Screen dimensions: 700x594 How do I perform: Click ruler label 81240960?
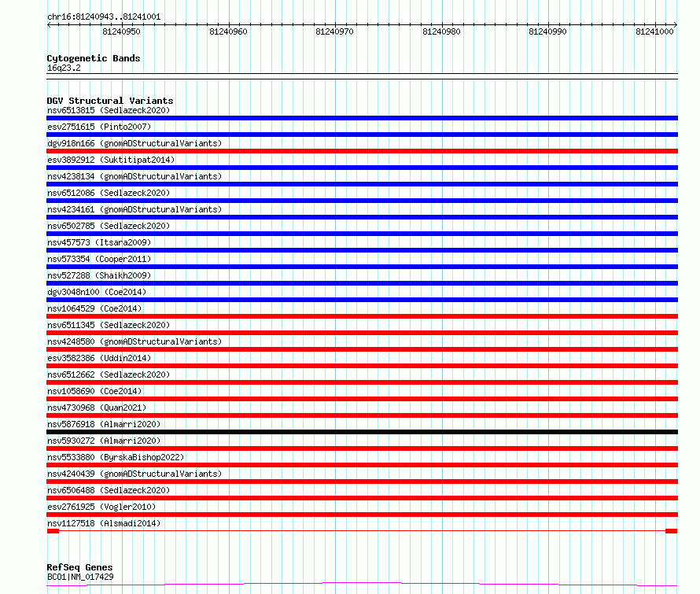(x=228, y=31)
